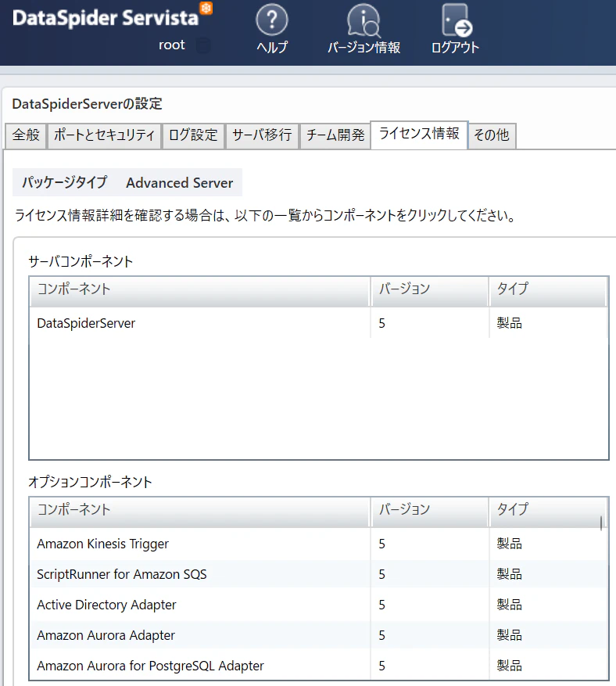Click タイプ header in option components table
The image size is (616, 686).
click(x=548, y=512)
